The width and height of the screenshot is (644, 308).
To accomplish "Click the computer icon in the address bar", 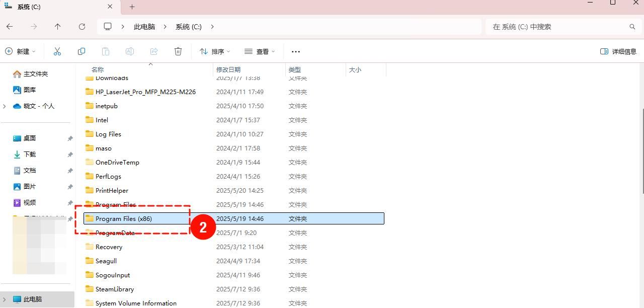I will point(108,26).
